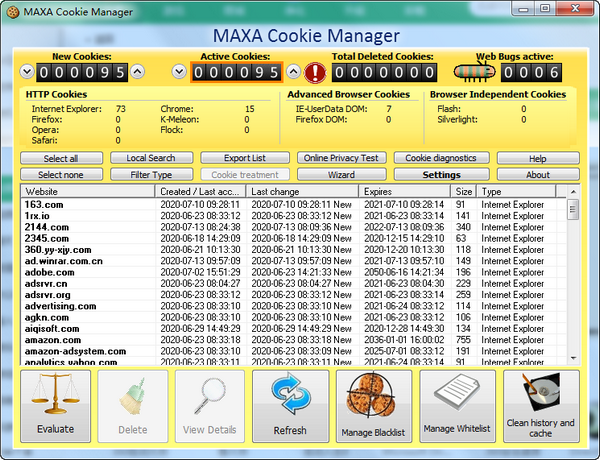Select the adsrvr.cn cookie row
This screenshot has height=460, width=600.
(x=293, y=284)
